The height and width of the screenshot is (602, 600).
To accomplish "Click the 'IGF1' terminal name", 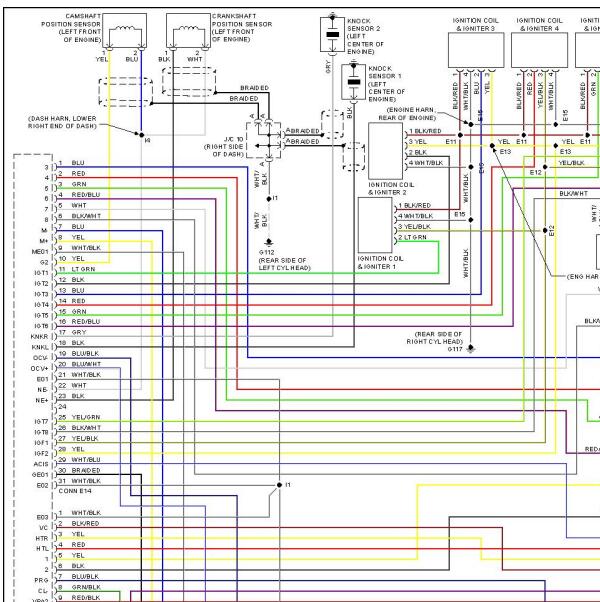I will coord(41,443).
